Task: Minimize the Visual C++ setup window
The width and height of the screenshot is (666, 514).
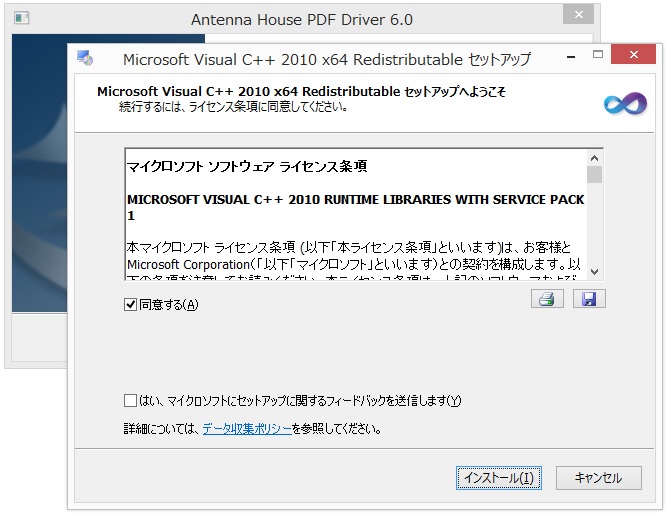Action: pos(571,56)
